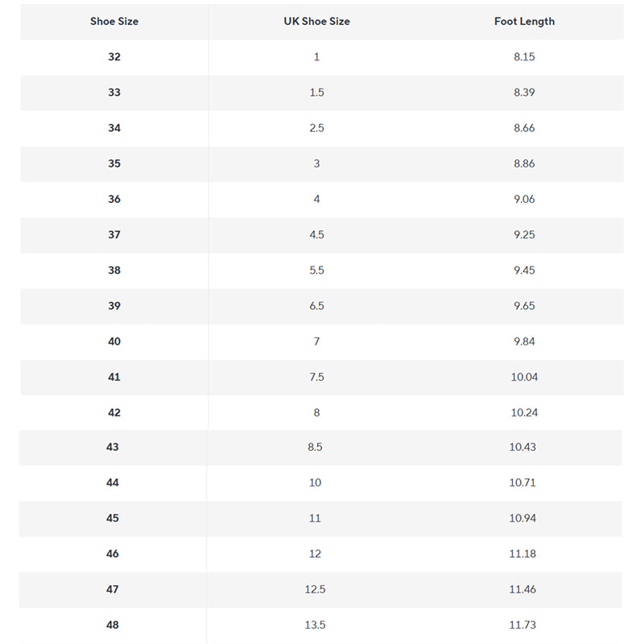Click UK shoe size 2.5 cell

(316, 128)
